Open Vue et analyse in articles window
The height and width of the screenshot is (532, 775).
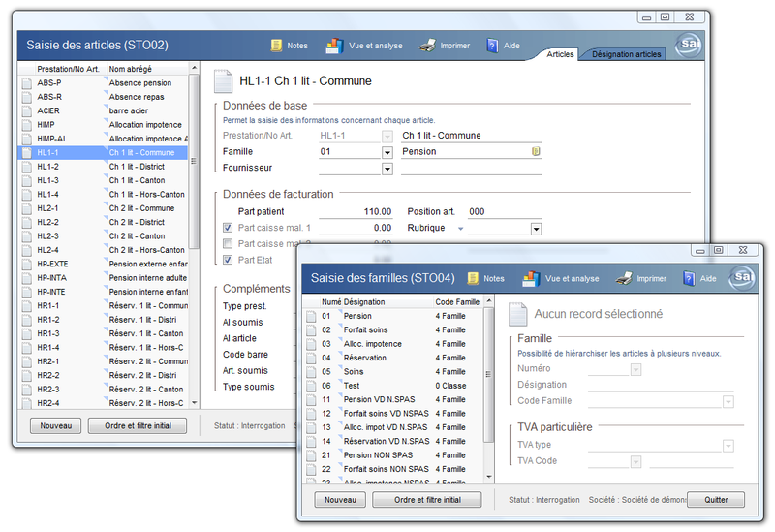pyautogui.click(x=334, y=45)
